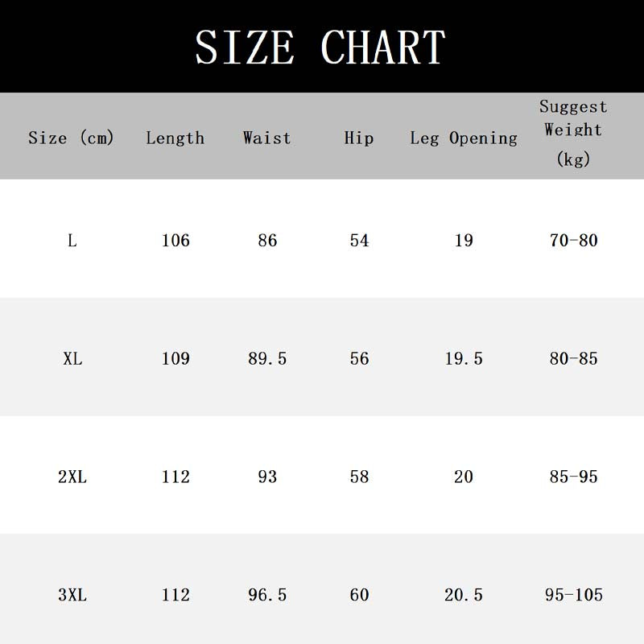Click the Suggest Weight (kg) header
Viewport: 644px width, 644px height.
point(573,132)
